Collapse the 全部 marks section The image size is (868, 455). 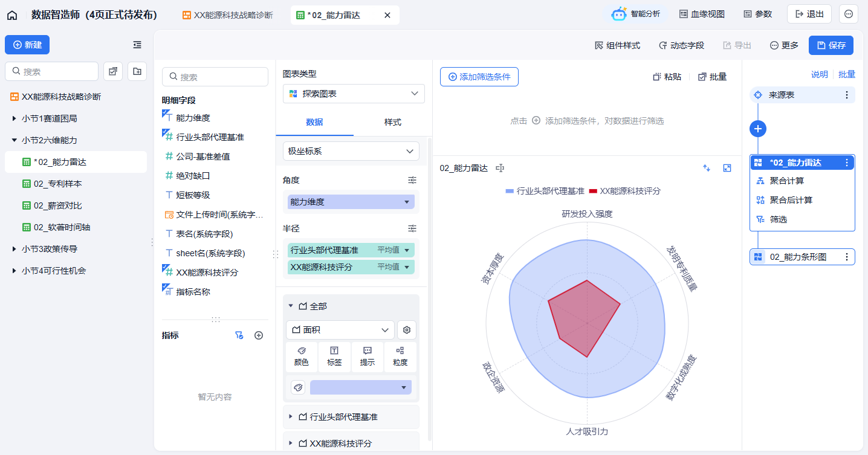pos(291,306)
